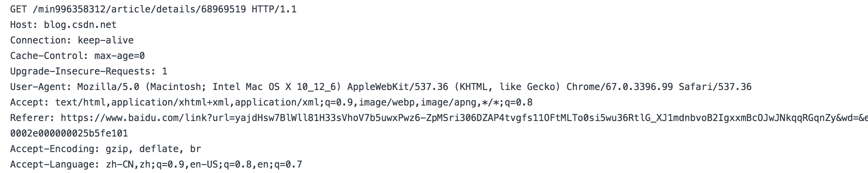Click the Accept-Language header label

[55, 164]
